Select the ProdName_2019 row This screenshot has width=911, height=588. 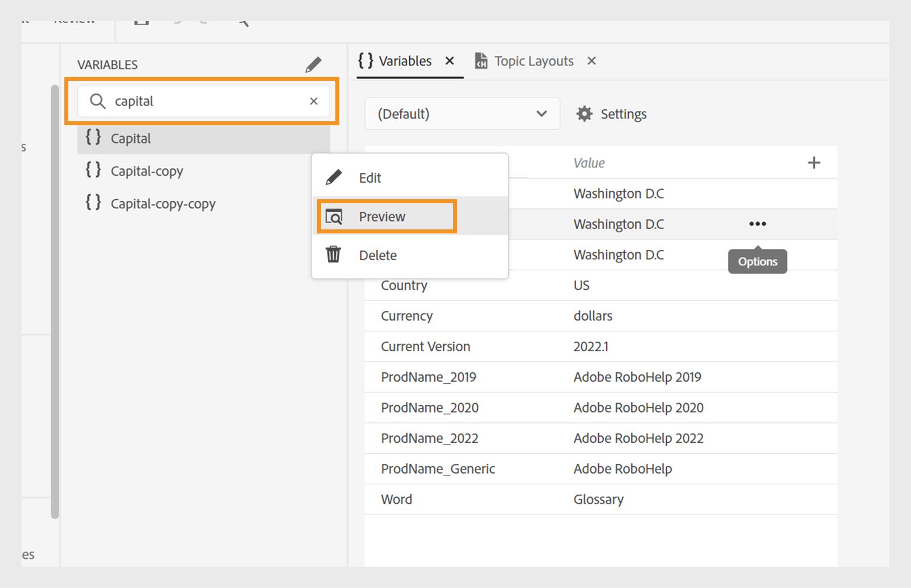click(x=601, y=377)
